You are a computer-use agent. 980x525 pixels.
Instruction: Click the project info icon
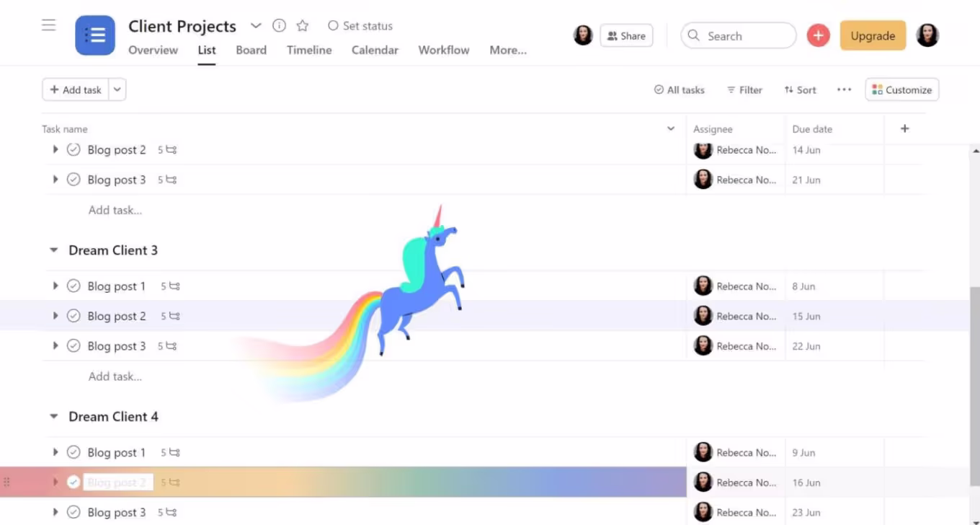[279, 26]
